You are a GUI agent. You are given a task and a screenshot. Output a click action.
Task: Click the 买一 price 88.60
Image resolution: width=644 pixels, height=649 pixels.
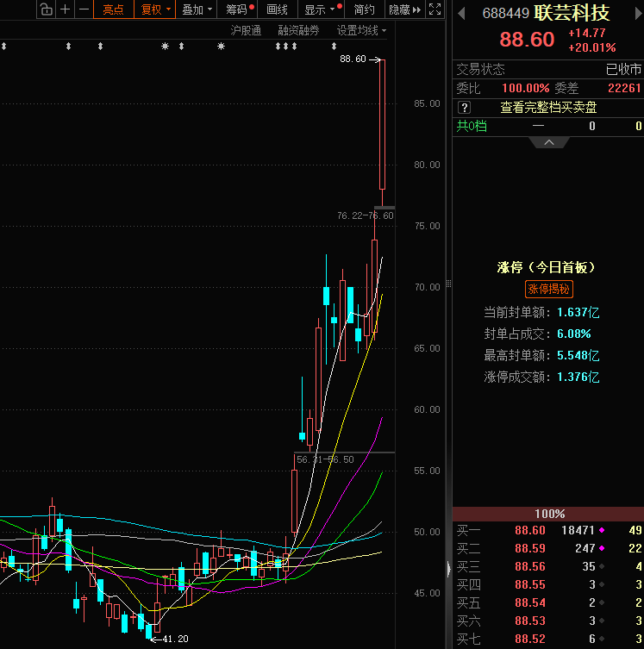(x=529, y=530)
